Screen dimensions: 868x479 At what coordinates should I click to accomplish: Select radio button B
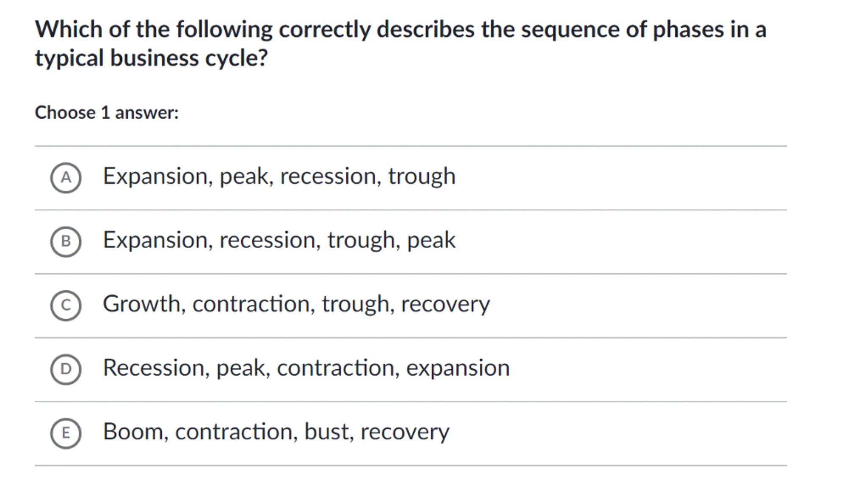66,241
